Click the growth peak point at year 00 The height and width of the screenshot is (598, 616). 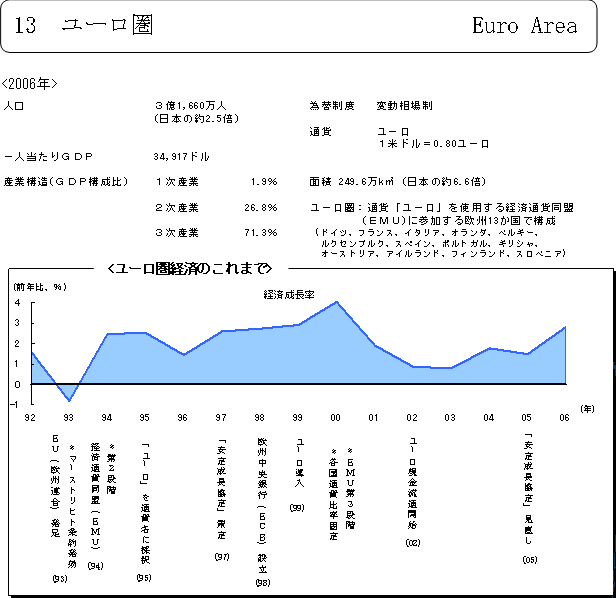[336, 302]
